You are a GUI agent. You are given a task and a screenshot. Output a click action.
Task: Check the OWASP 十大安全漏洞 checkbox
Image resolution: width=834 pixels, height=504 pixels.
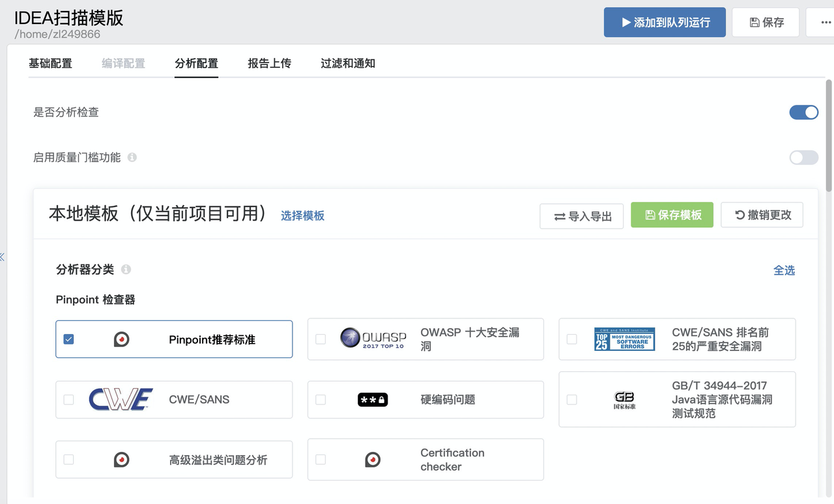pyautogui.click(x=321, y=339)
